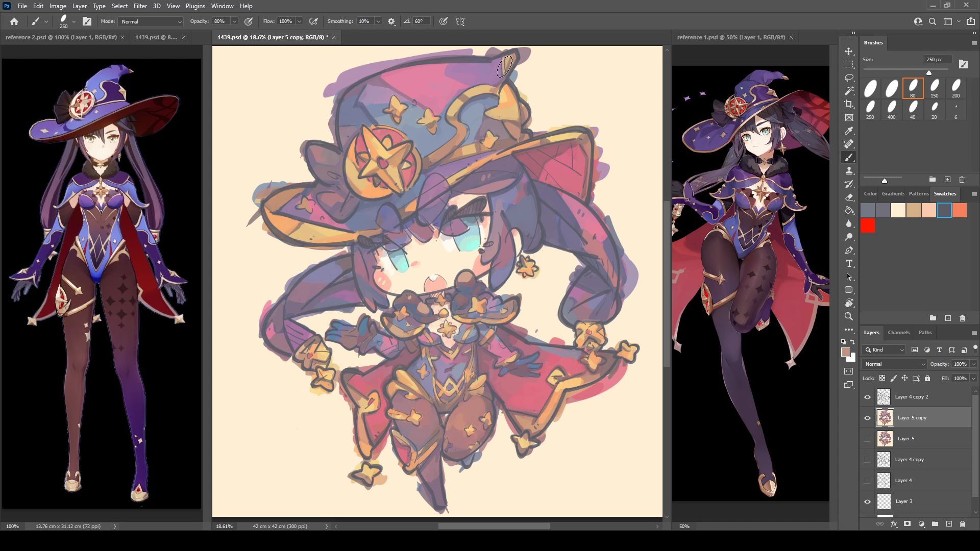Switch to reference 2.psd document tab
The width and height of the screenshot is (980, 551).
61,37
